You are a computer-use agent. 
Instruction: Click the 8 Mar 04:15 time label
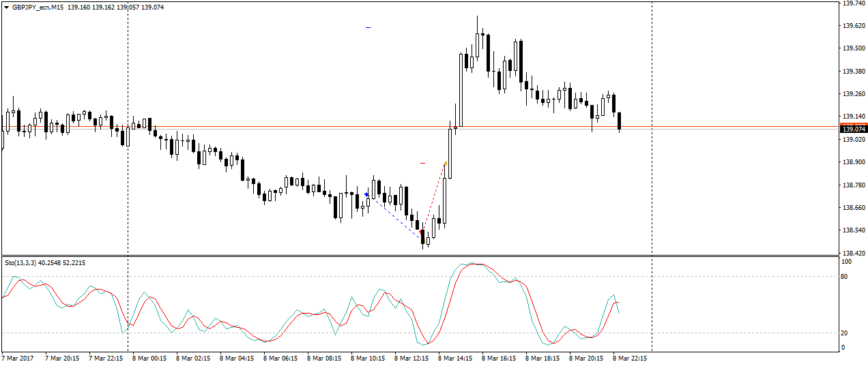(x=237, y=358)
